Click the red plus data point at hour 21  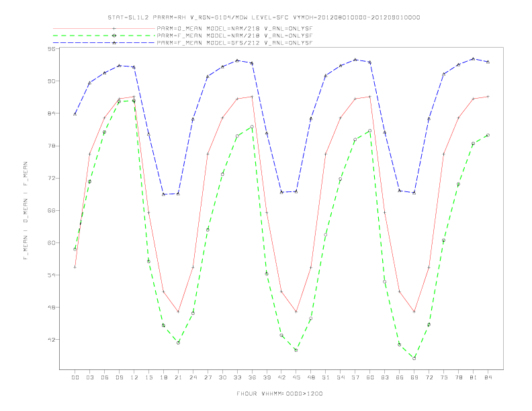[x=178, y=312]
